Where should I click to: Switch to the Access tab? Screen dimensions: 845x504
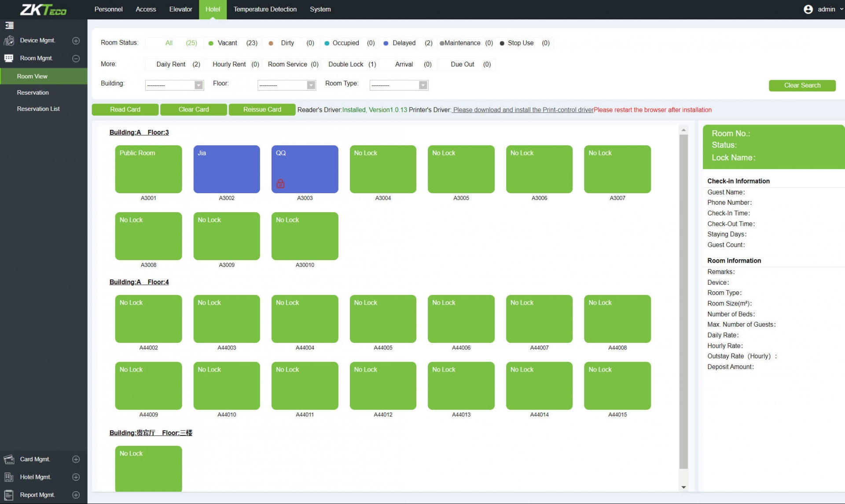(146, 9)
